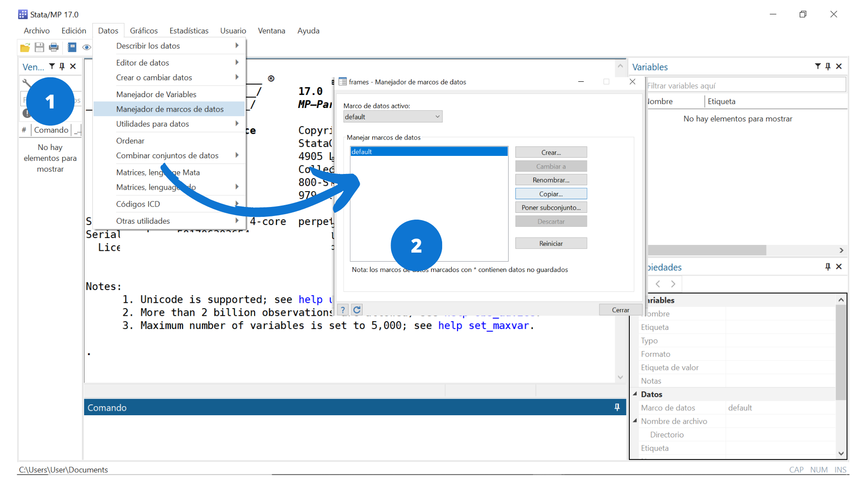Collapse the Datos section in Properties

(x=635, y=394)
